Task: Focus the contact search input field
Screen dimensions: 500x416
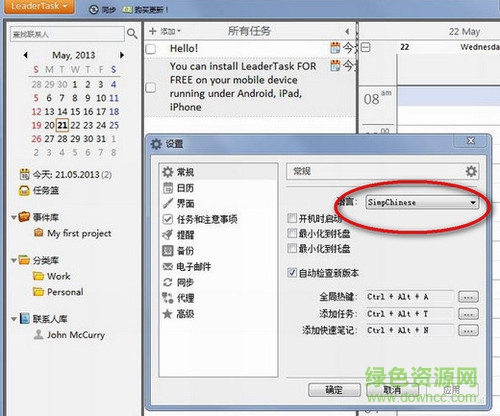Action: 67,34
